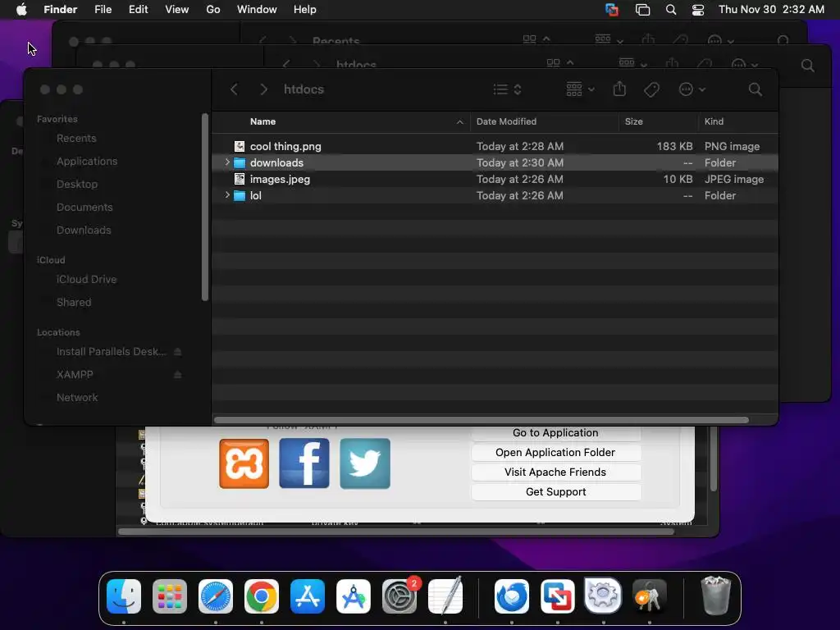Click the downloads folder icon
This screenshot has height=630, width=840.
[x=240, y=163]
